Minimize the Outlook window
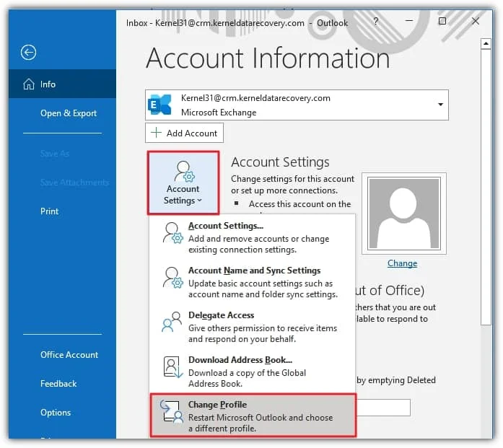The height and width of the screenshot is (448, 503). [409, 20]
